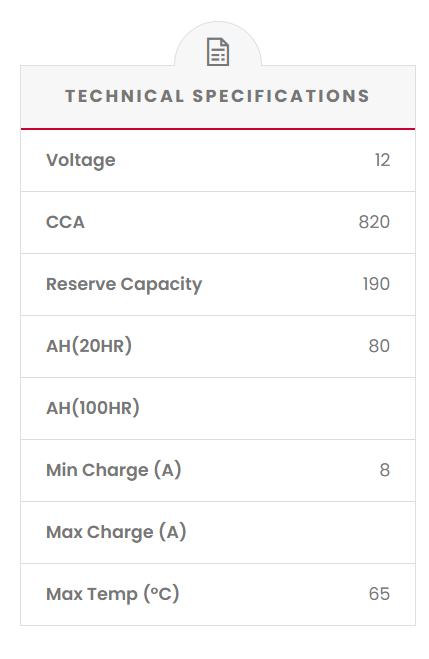Click the Max Temp (°C) label
429x659 pixels.
pos(113,594)
